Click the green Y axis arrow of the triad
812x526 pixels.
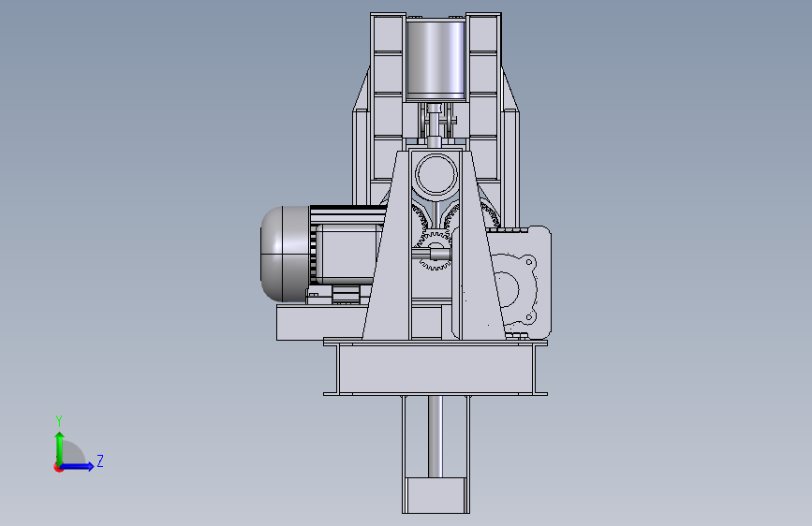point(60,447)
